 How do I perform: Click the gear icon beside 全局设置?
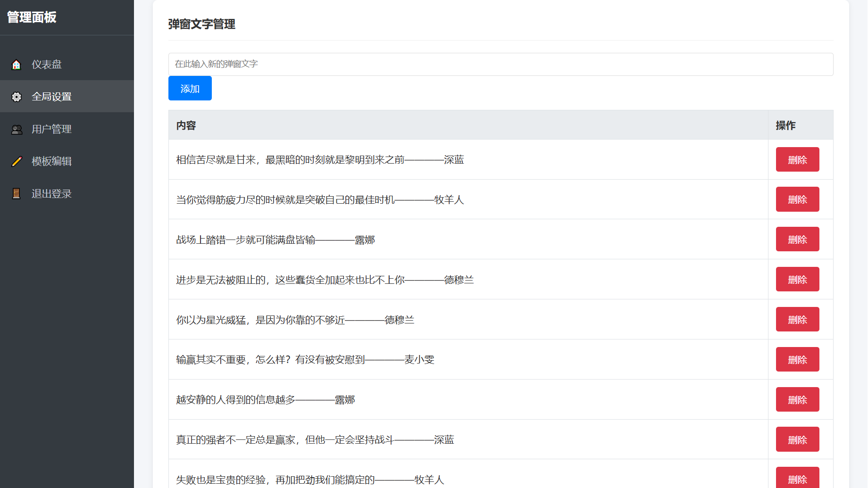pos(17,97)
